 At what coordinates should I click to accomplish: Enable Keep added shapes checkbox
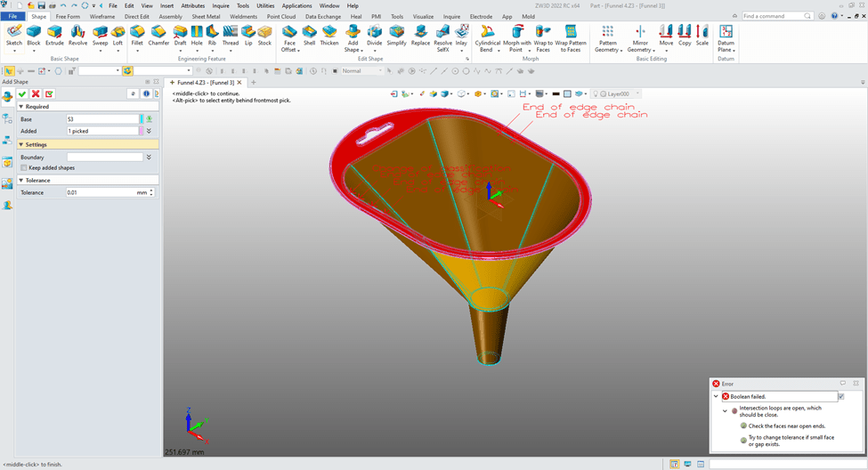[24, 167]
